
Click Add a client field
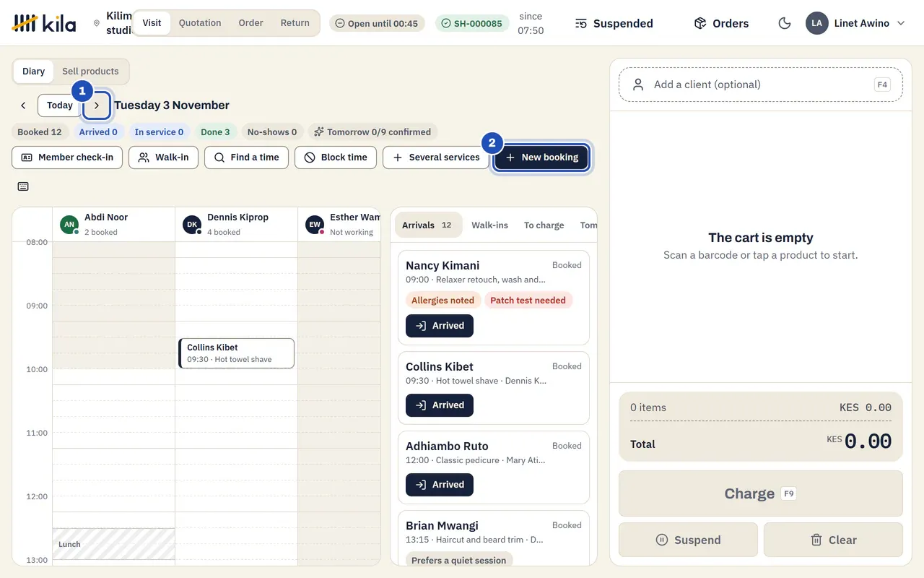[x=761, y=85]
